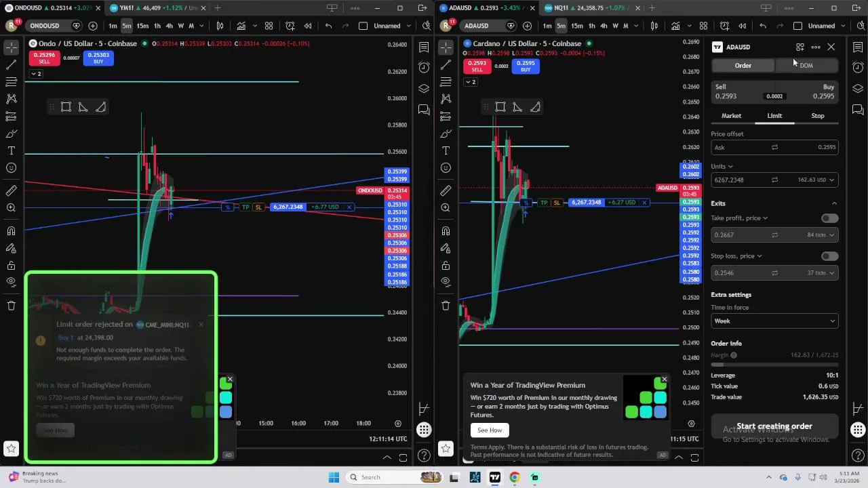The height and width of the screenshot is (488, 868).
Task: Open emoji icons tool in ONDOUSD window
Action: pyautogui.click(x=11, y=168)
